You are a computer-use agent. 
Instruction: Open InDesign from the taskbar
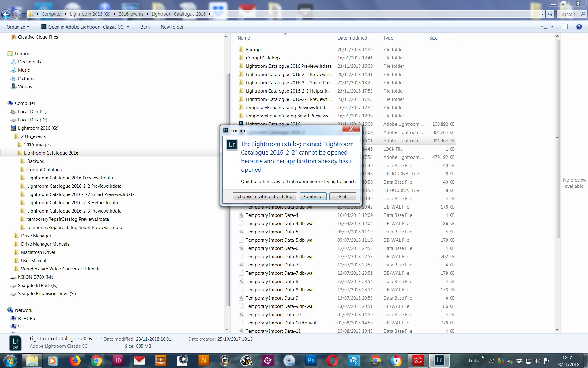(x=118, y=361)
